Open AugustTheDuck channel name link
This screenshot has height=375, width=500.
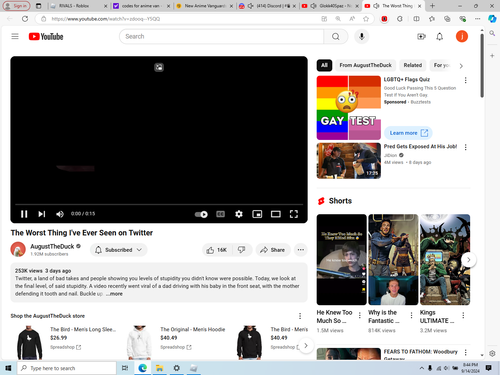click(x=52, y=246)
